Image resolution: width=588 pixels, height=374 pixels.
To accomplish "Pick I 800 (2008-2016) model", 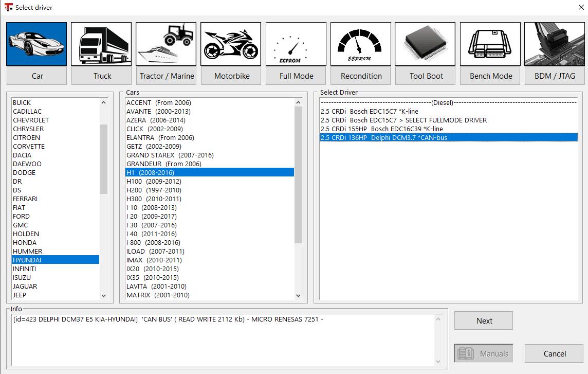I will pos(210,243).
